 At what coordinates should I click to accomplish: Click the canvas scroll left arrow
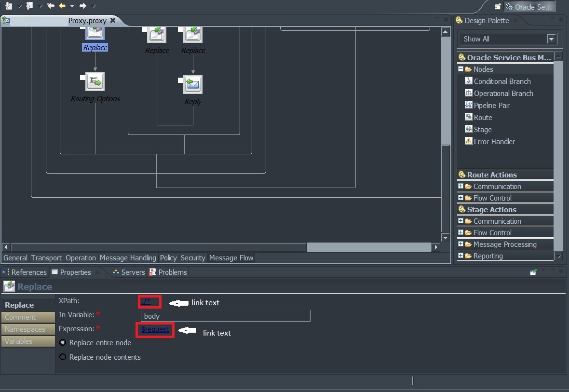point(5,247)
